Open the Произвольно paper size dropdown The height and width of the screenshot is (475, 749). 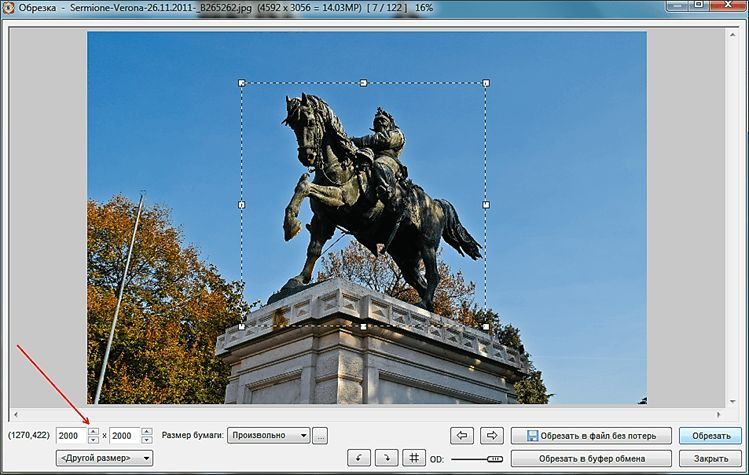(268, 435)
